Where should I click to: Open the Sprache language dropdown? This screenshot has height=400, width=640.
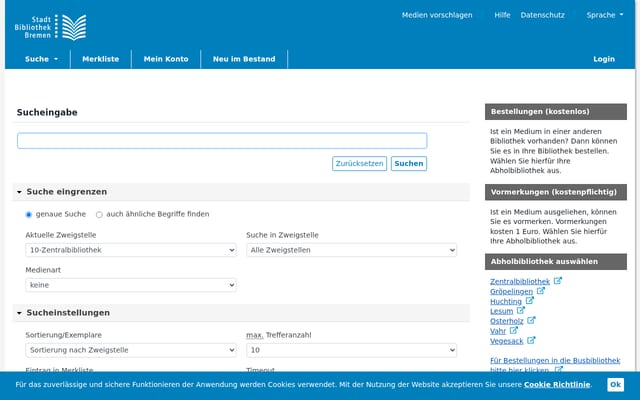point(605,15)
